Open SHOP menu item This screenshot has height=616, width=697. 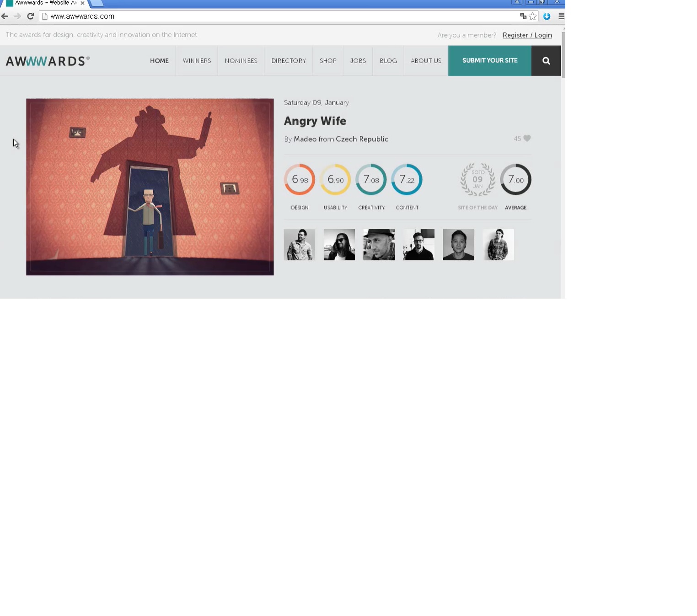(x=328, y=61)
